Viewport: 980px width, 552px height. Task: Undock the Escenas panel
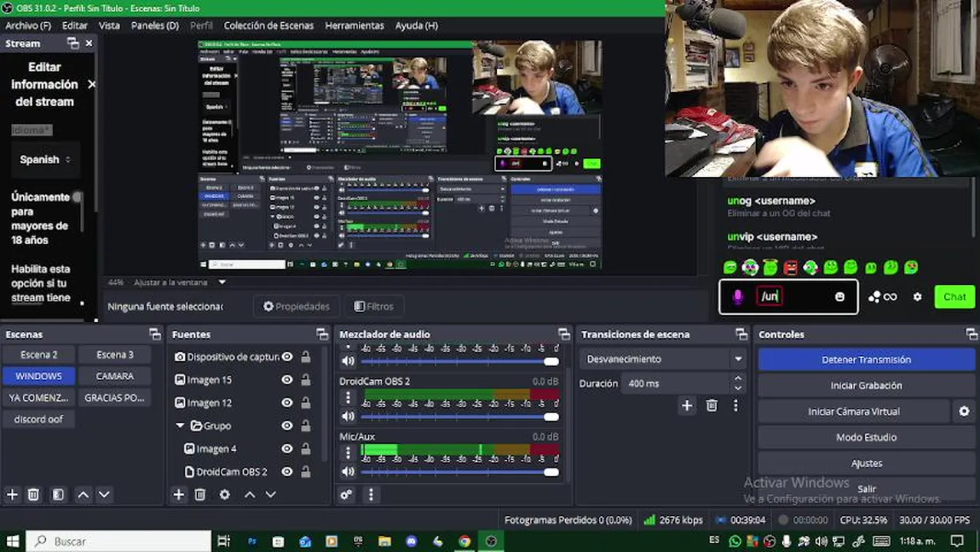(155, 334)
